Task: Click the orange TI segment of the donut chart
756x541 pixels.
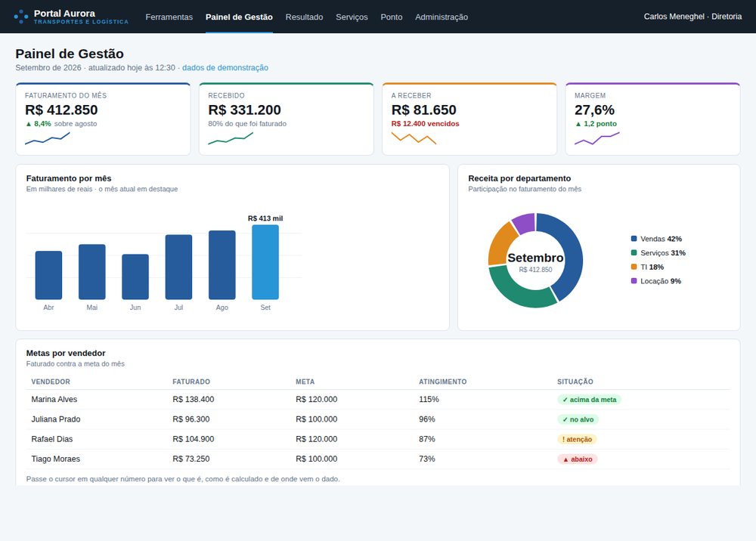Action: (x=500, y=244)
